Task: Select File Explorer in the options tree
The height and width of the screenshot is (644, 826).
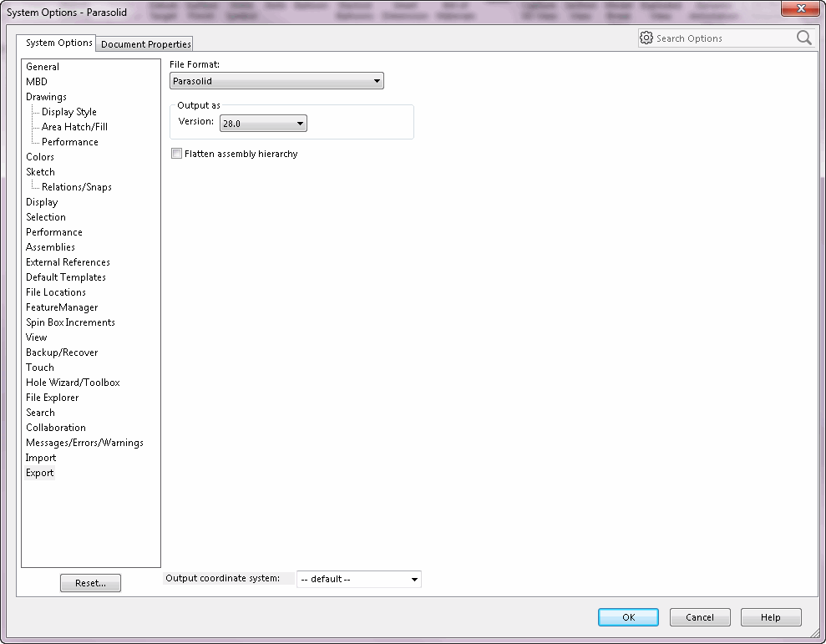Action: coord(52,398)
